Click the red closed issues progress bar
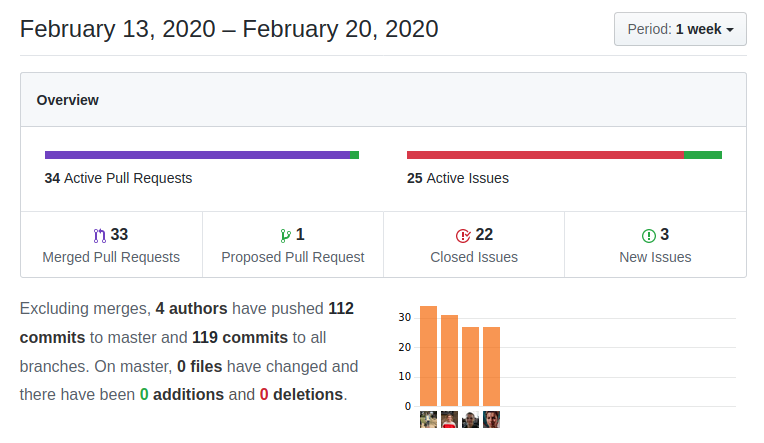This screenshot has height=443, width=764. pos(544,155)
